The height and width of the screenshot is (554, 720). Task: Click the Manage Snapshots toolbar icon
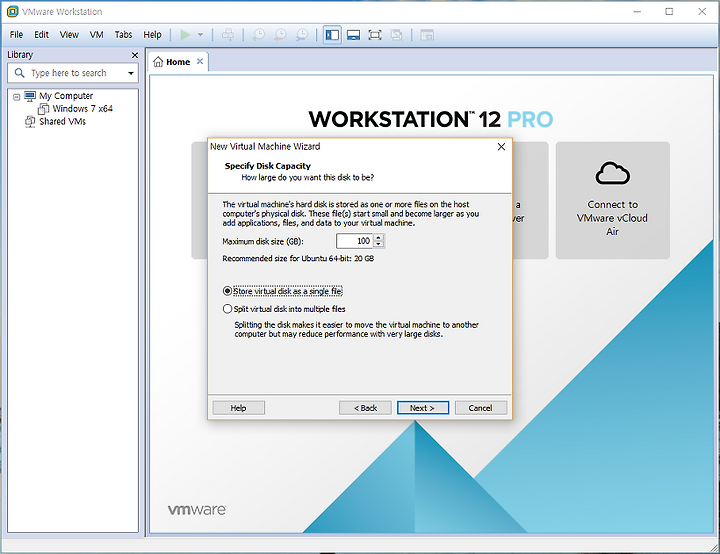pyautogui.click(x=302, y=35)
